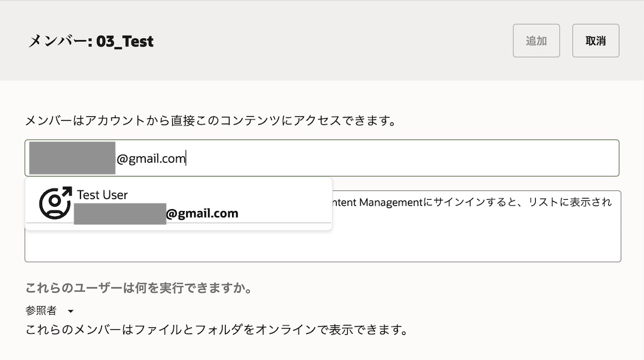Screen dimensions: 644x360
Task: Click the これらのユーザーは何を実行できますか heading
Action: [x=139, y=288]
